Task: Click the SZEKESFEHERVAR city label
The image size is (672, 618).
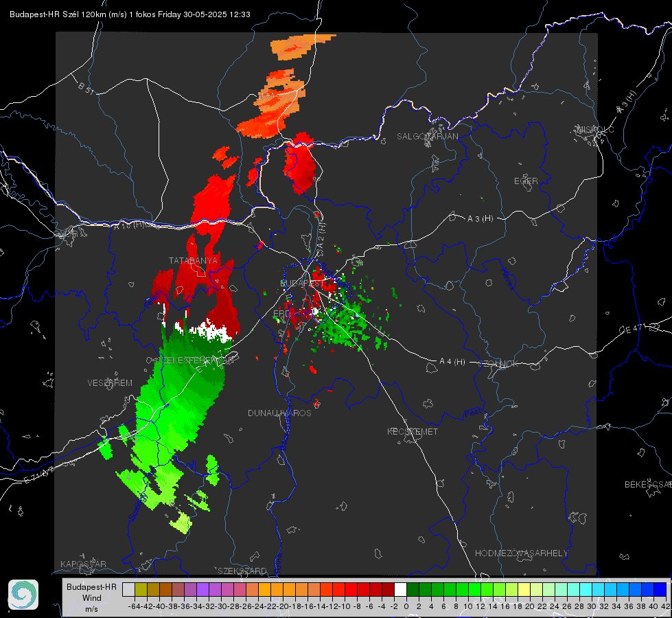Action: [195, 360]
